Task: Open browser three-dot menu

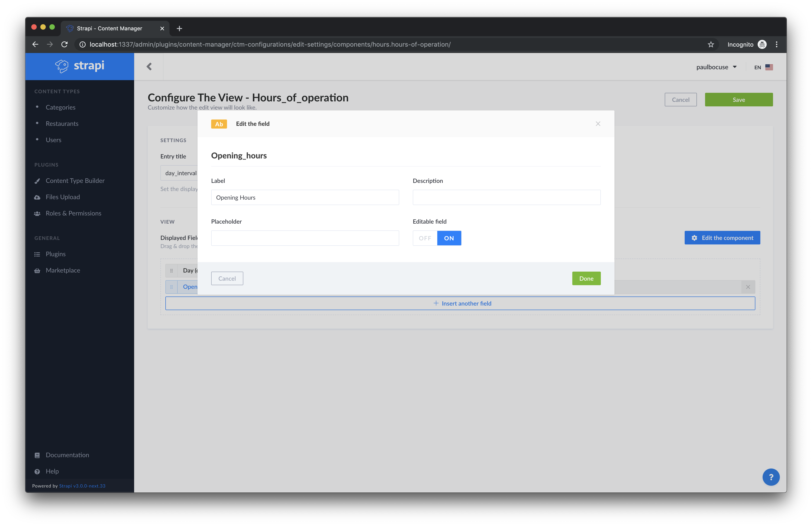Action: pyautogui.click(x=776, y=45)
